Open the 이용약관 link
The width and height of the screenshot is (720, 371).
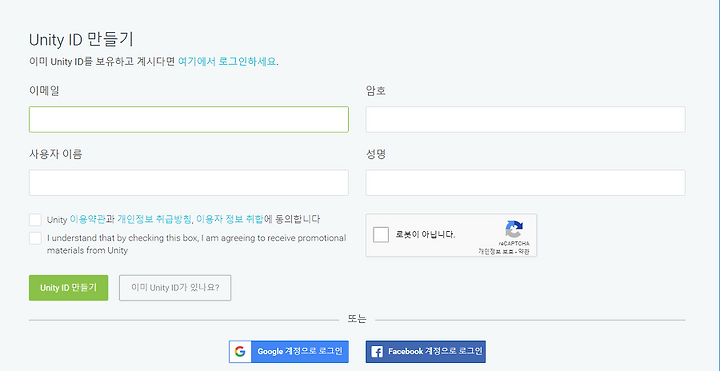[88, 219]
